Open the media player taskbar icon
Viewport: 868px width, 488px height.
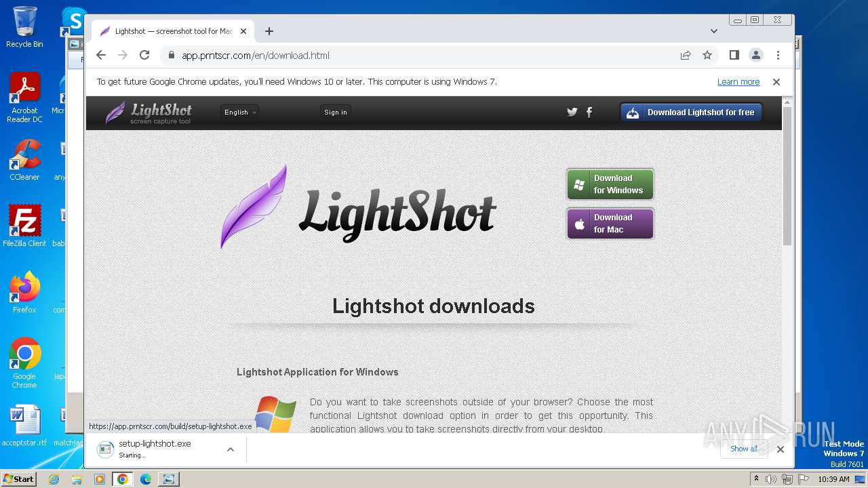tap(100, 479)
